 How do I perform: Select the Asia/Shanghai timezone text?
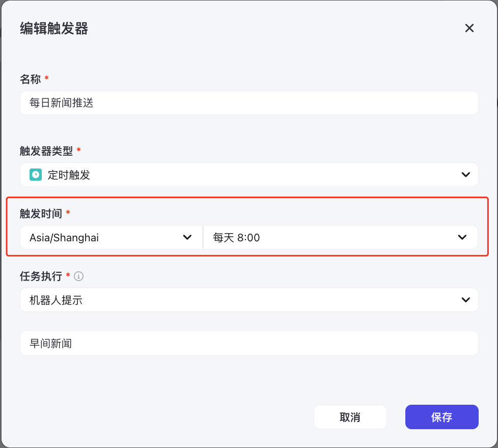click(64, 237)
